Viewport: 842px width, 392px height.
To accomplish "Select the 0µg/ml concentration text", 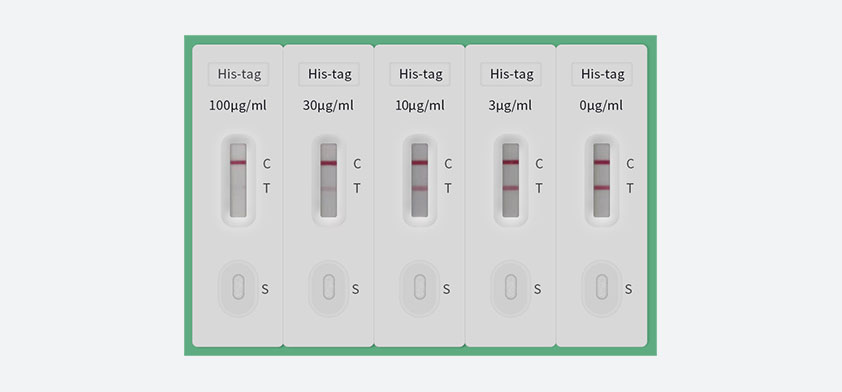I will 601,106.
